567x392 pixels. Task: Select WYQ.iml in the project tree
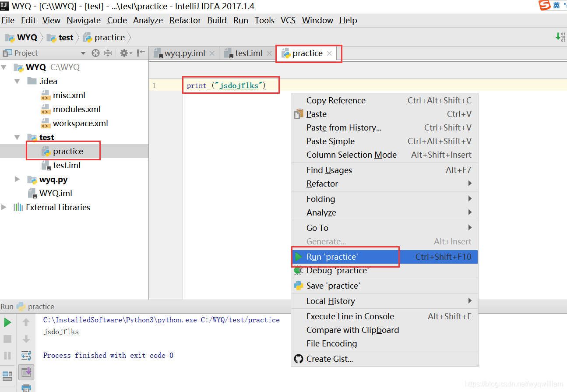pos(55,194)
